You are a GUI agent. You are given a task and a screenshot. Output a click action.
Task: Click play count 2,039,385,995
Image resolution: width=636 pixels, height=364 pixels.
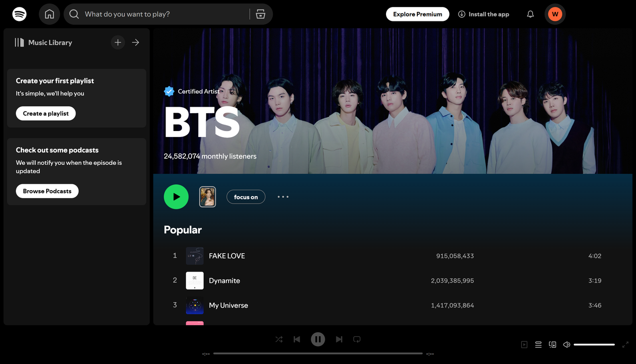tap(453, 281)
